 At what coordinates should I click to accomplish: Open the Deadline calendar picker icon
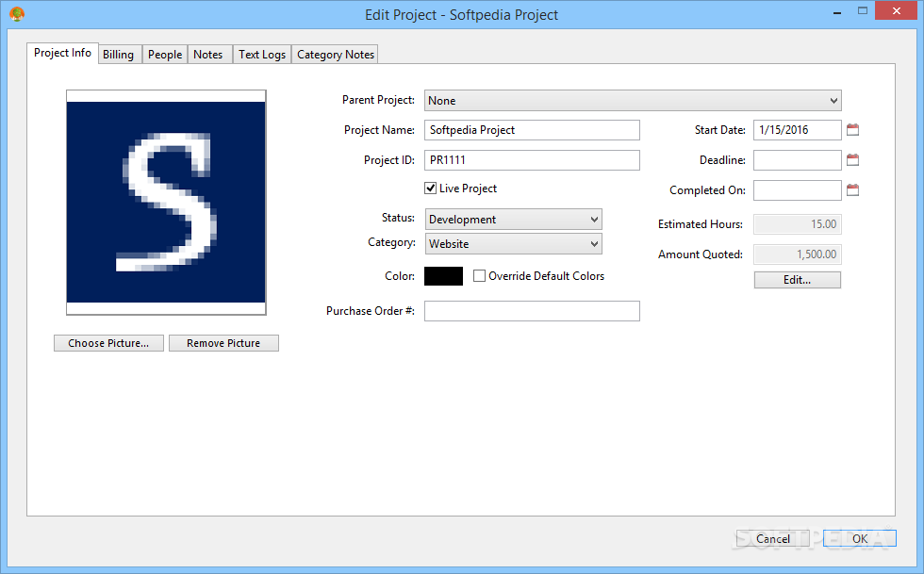pos(852,159)
